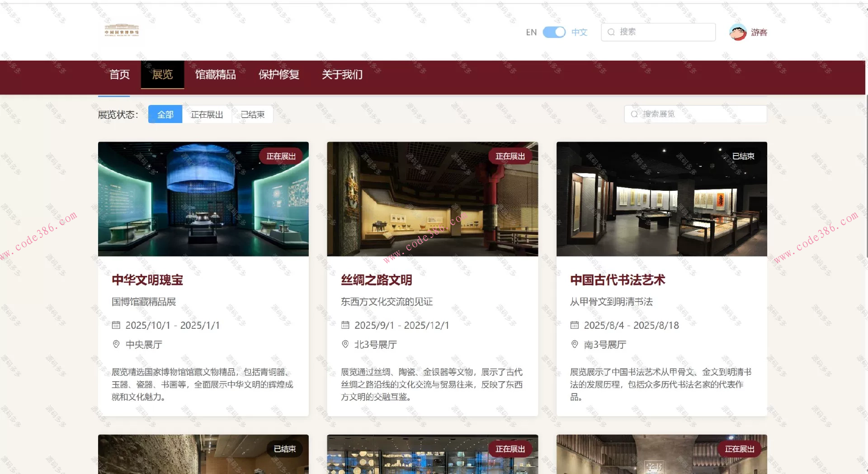Select the 正在展出 exhibition filter
Viewport: 868px width, 474px height.
(207, 114)
